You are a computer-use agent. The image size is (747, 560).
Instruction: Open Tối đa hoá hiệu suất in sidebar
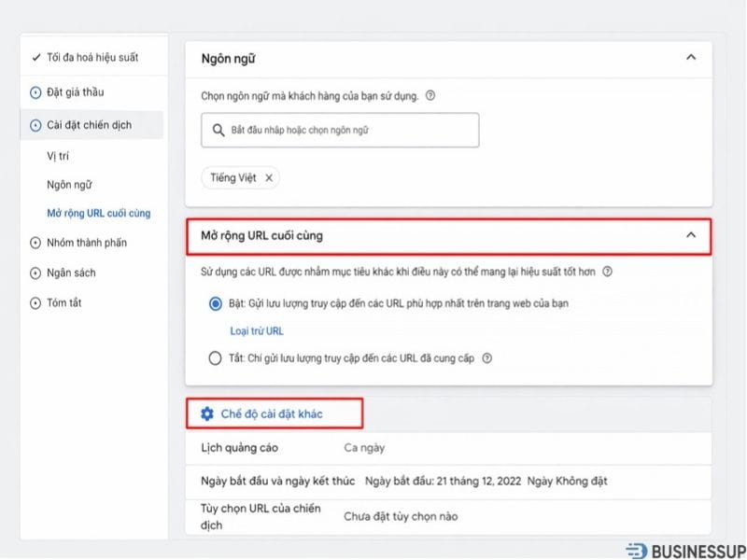pyautogui.click(x=92, y=58)
